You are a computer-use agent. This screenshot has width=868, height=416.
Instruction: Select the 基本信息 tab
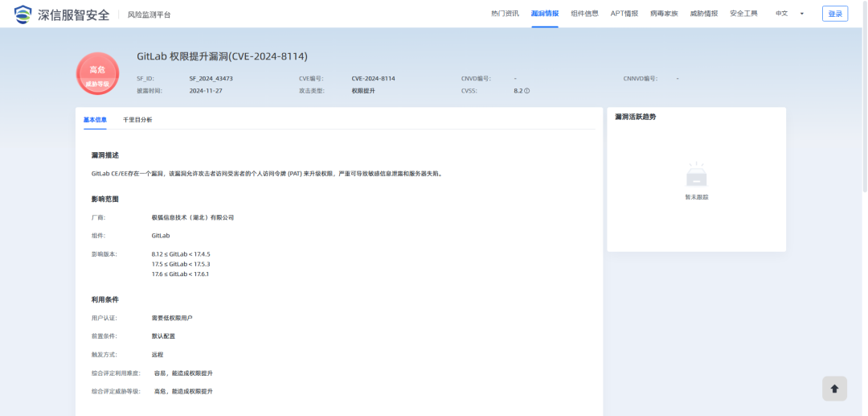coord(95,120)
